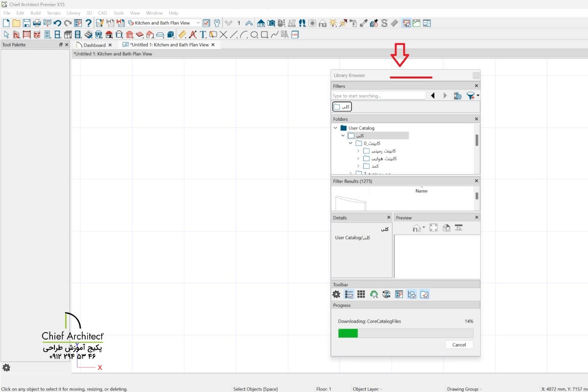
Task: Click the light bulb Add Lights icon
Action: [x=333, y=23]
